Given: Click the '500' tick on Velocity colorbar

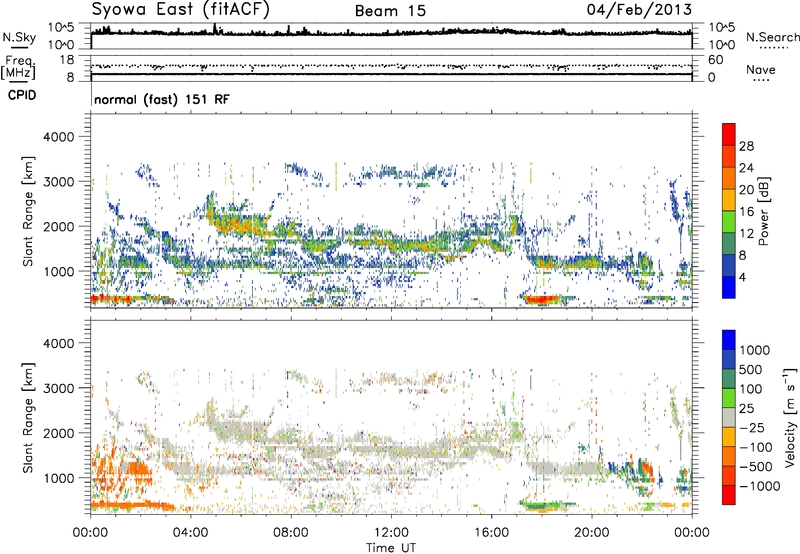Looking at the screenshot, I should 751,370.
